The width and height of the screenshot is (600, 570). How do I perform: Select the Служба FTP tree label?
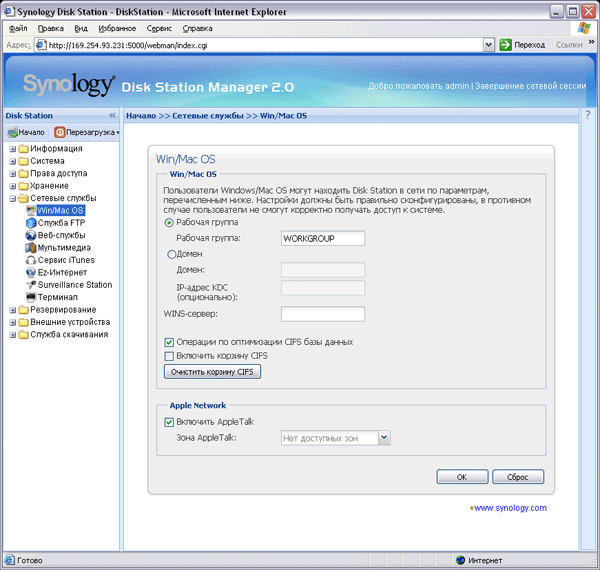[61, 223]
